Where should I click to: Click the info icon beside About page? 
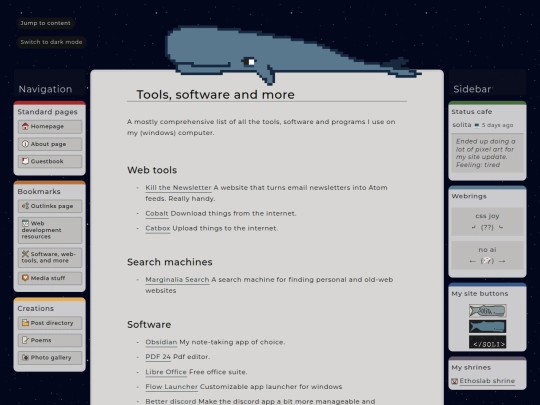point(25,144)
